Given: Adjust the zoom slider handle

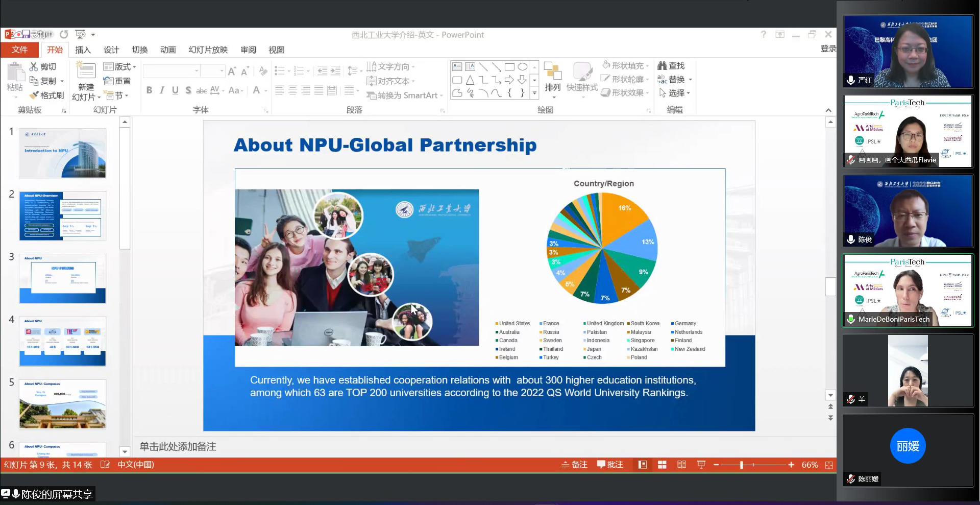Looking at the screenshot, I should [741, 465].
